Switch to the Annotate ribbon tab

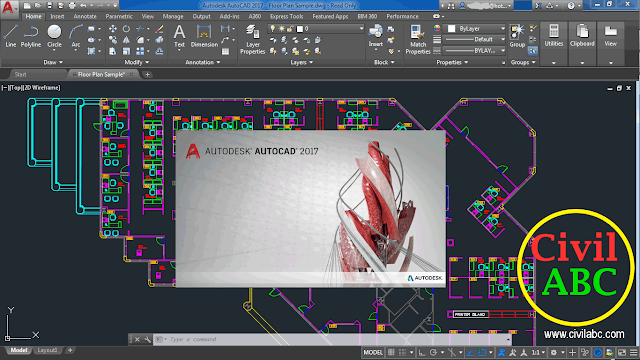point(85,16)
